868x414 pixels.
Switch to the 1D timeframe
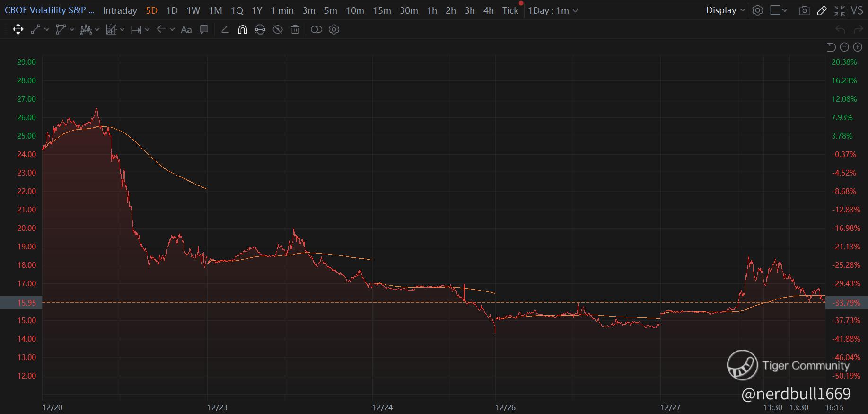tap(172, 10)
